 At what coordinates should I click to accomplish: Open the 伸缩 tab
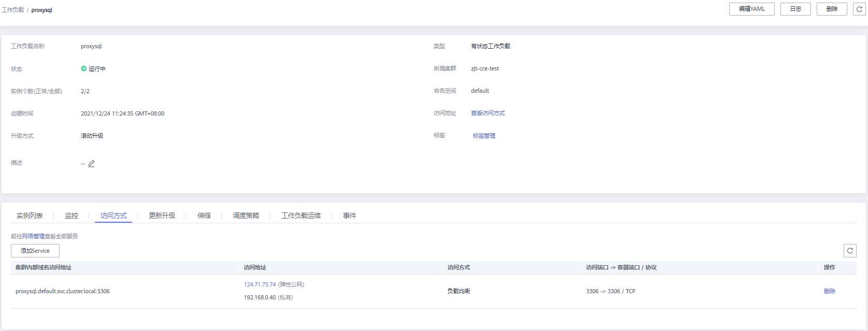(204, 215)
